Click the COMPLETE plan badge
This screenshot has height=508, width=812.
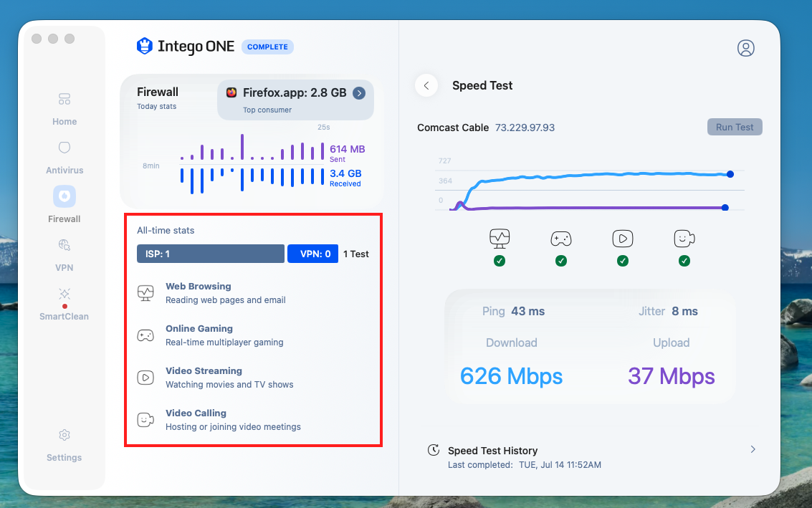coord(268,47)
